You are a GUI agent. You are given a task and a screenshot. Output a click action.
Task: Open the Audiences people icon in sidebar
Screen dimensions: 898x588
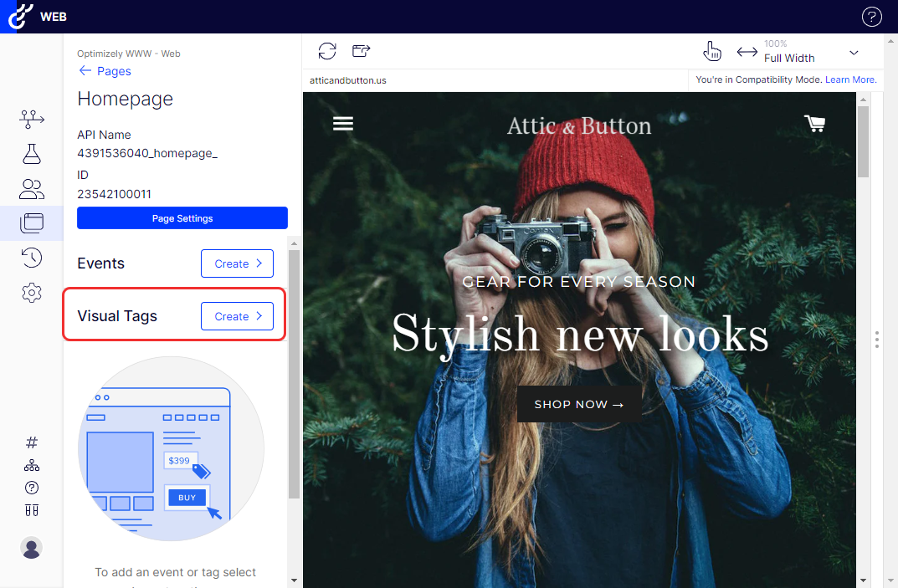point(32,189)
